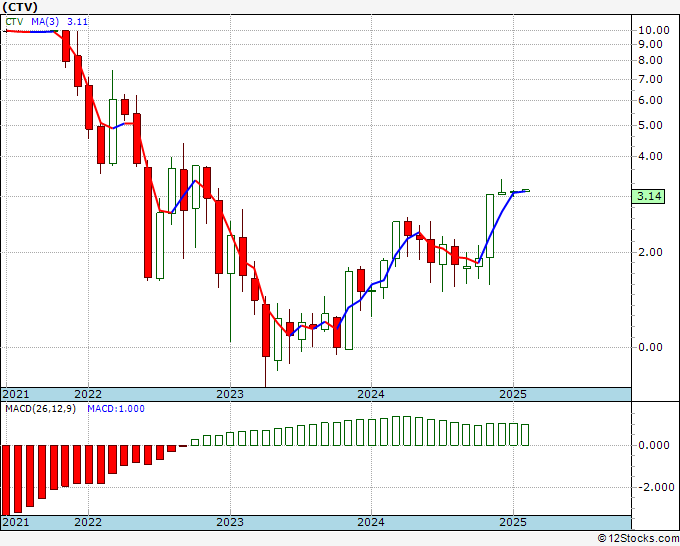Click the first red MACD histogram bar

[x=6, y=480]
